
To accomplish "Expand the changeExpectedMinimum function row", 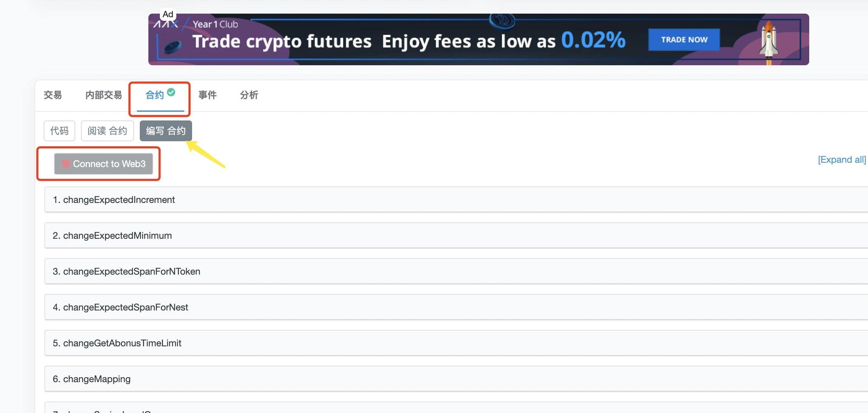I will pyautogui.click(x=455, y=236).
